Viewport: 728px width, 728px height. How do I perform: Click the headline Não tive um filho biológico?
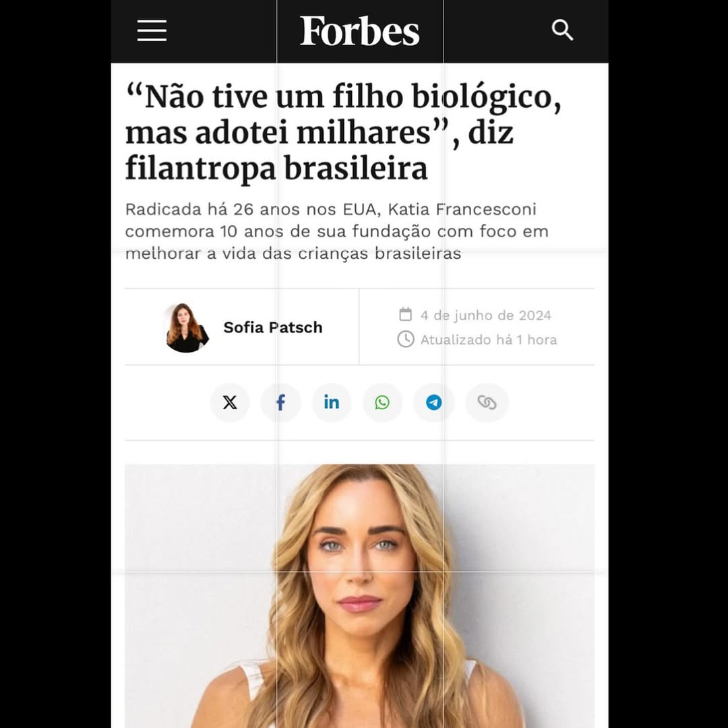pyautogui.click(x=344, y=97)
